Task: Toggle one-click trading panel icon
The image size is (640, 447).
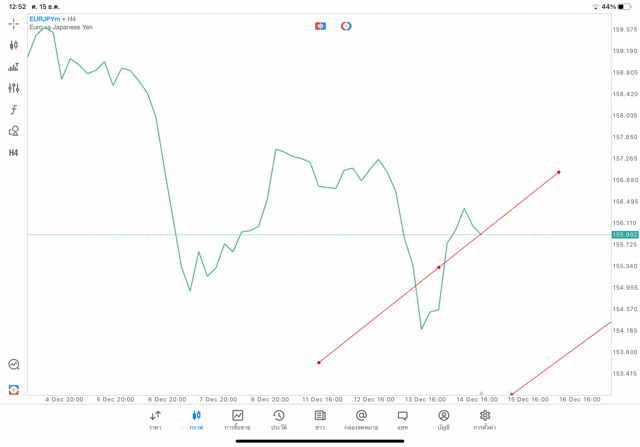Action: click(320, 26)
